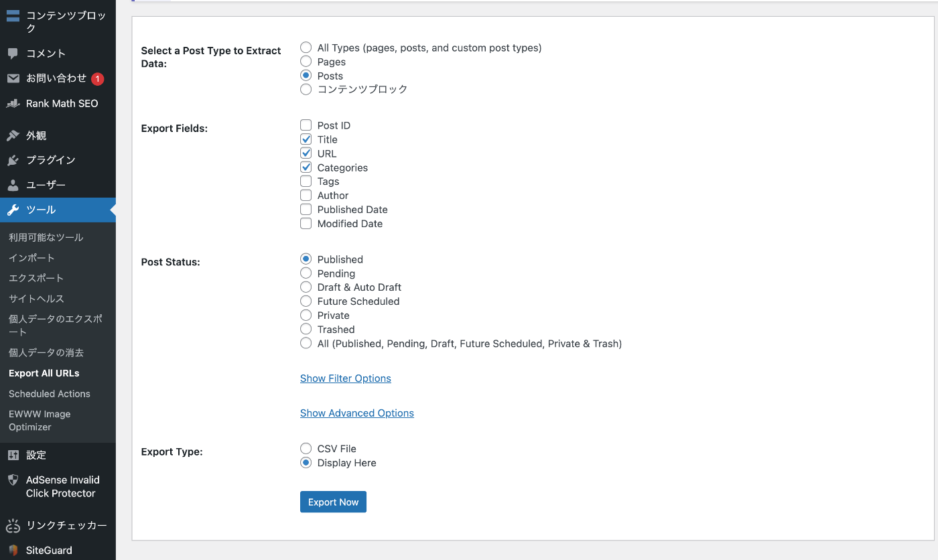The image size is (938, 560).
Task: Click the red notification badge on お問い合わせ
Action: (x=97, y=79)
